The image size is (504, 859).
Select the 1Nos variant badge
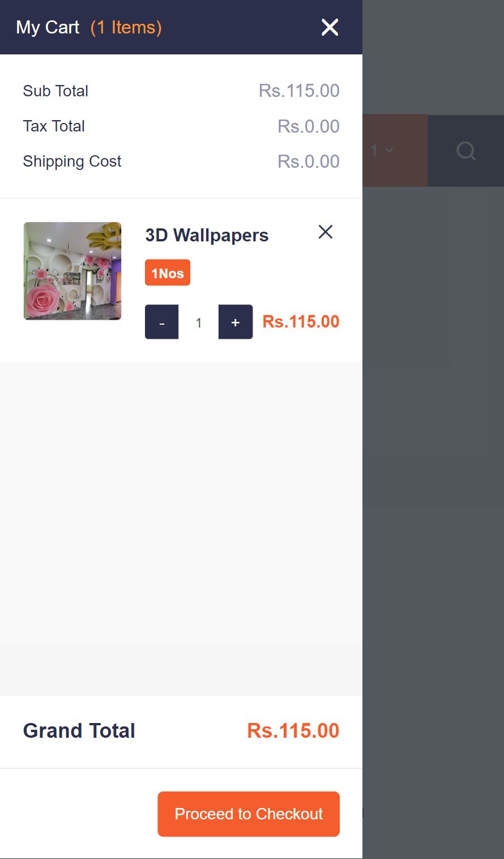(168, 273)
